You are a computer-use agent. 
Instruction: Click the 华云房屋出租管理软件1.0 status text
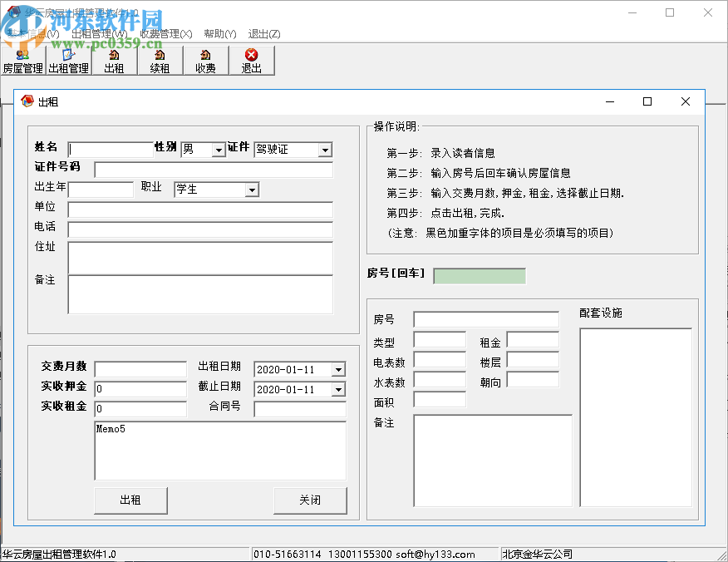(59, 555)
